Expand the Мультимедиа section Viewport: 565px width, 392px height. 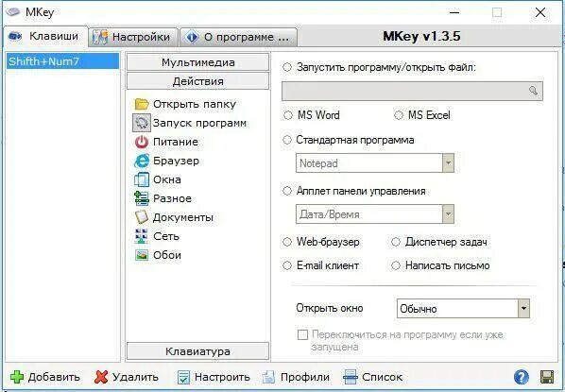(x=197, y=62)
